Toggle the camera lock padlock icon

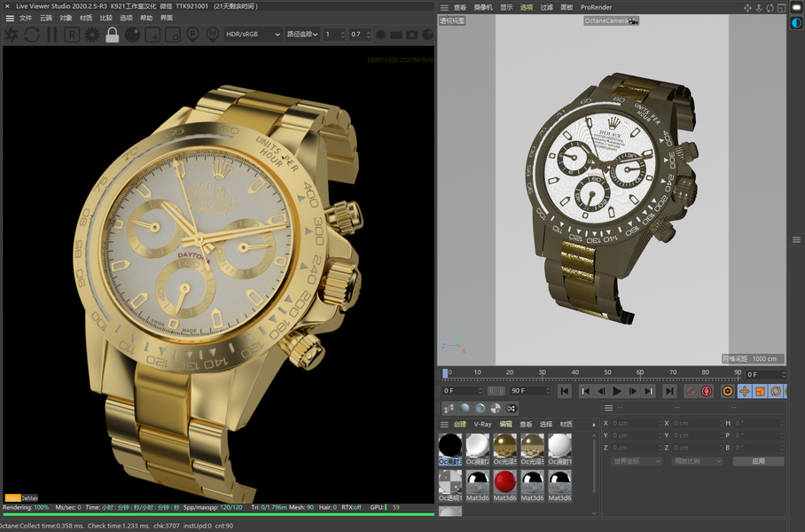[112, 35]
